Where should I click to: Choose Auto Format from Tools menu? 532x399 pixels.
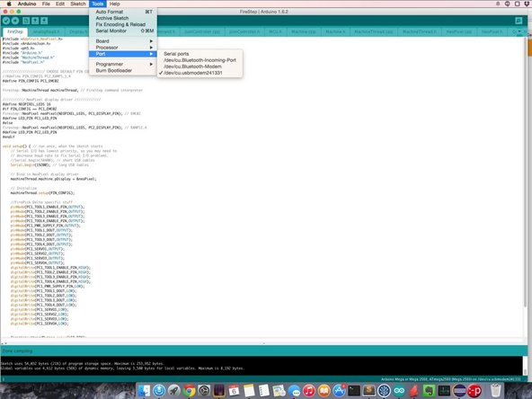[x=123, y=12]
